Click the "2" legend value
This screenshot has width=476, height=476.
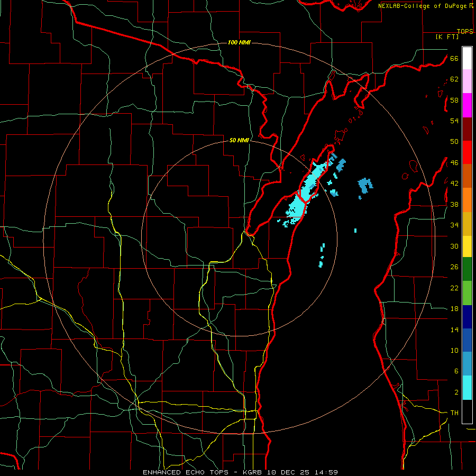point(456,392)
